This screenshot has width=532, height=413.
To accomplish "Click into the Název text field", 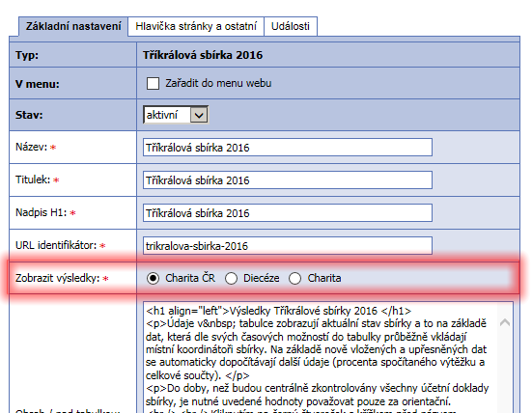I will click(x=288, y=148).
